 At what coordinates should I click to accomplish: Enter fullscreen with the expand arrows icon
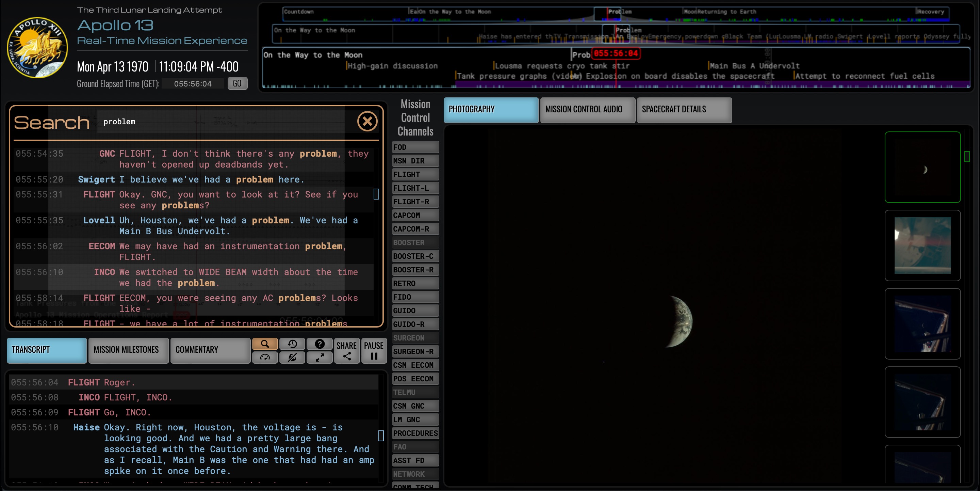[x=320, y=357]
